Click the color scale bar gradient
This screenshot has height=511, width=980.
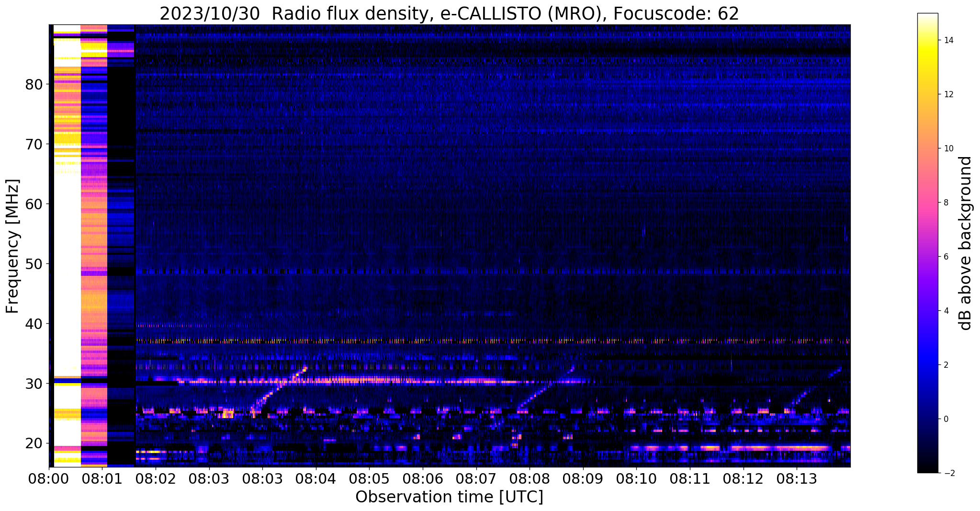927,243
